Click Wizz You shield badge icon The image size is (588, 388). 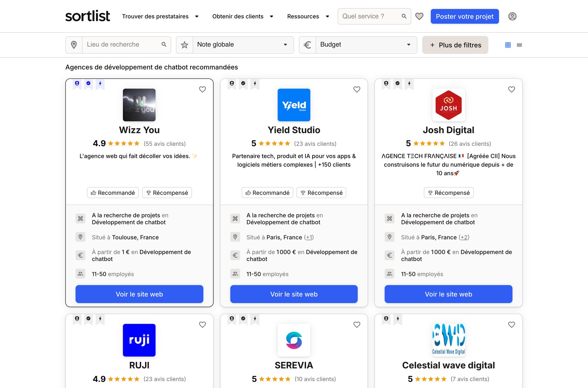pyautogui.click(x=77, y=84)
